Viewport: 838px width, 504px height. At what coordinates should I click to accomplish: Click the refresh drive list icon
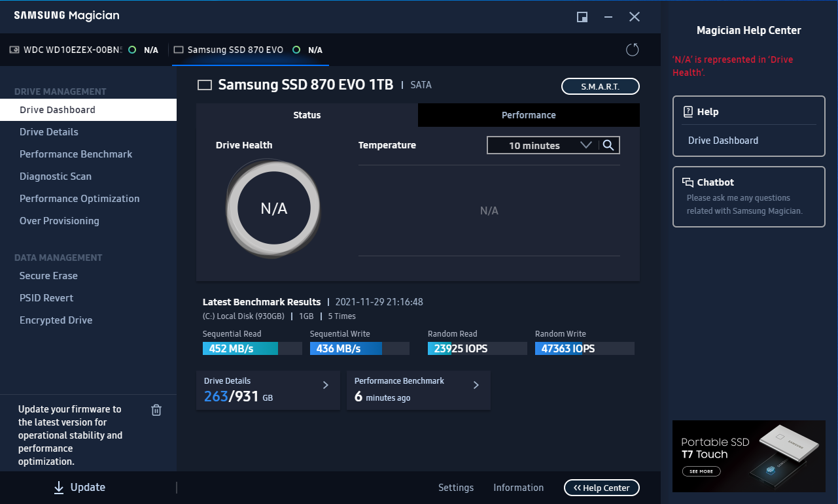(632, 50)
